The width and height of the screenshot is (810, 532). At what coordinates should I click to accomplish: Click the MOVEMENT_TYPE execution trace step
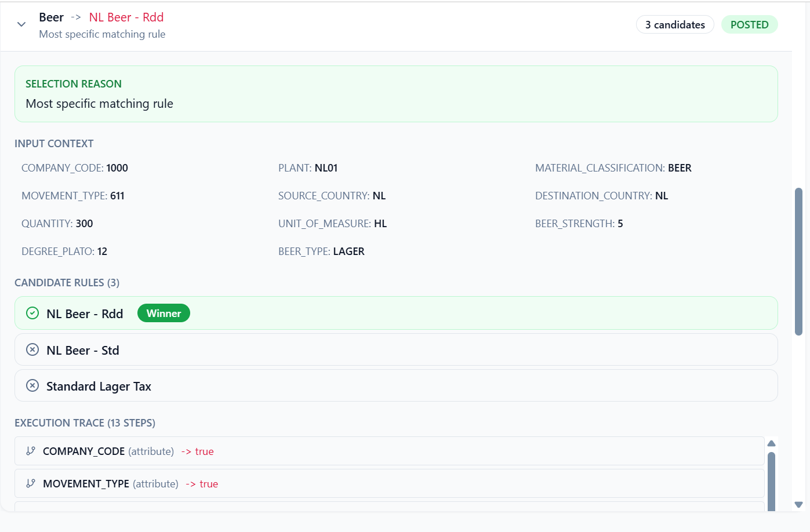tap(388, 484)
